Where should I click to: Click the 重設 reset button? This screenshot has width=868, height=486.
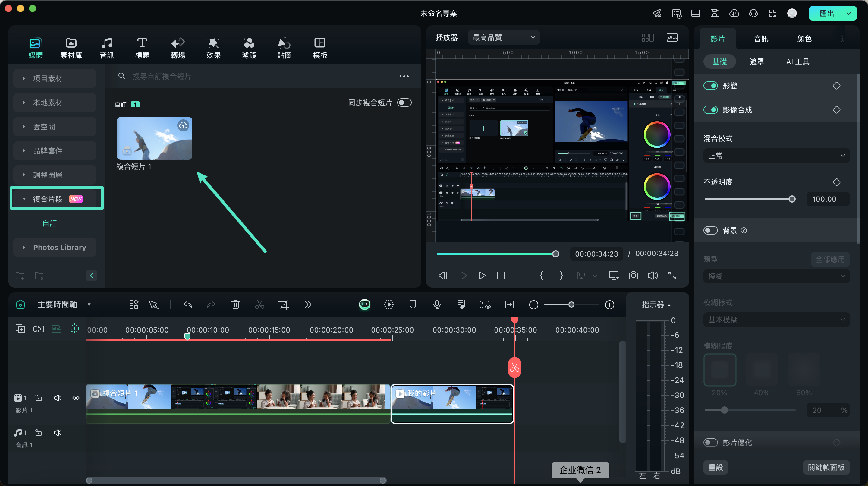716,468
